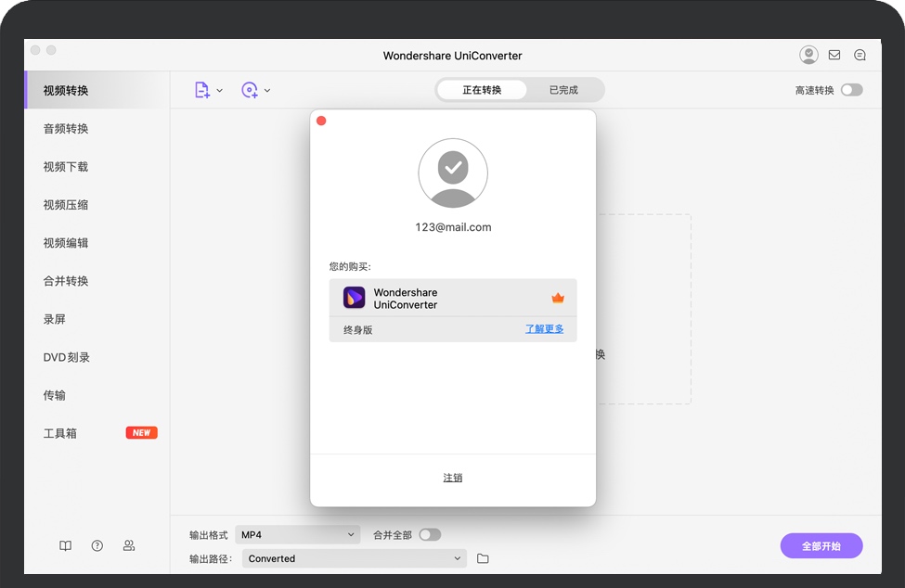This screenshot has width=905, height=588.
Task: Open the mail messages icon
Action: tap(834, 55)
